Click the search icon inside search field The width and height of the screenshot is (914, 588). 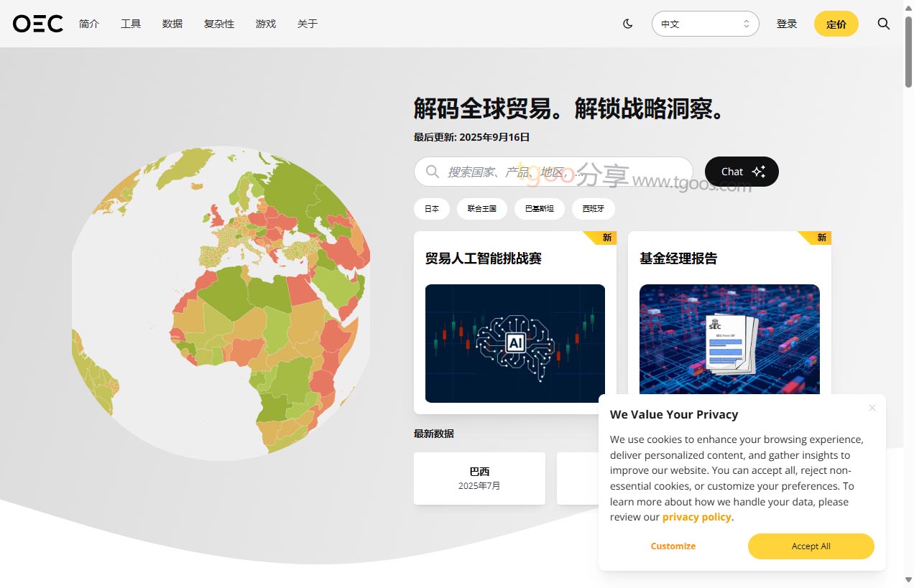pyautogui.click(x=433, y=172)
